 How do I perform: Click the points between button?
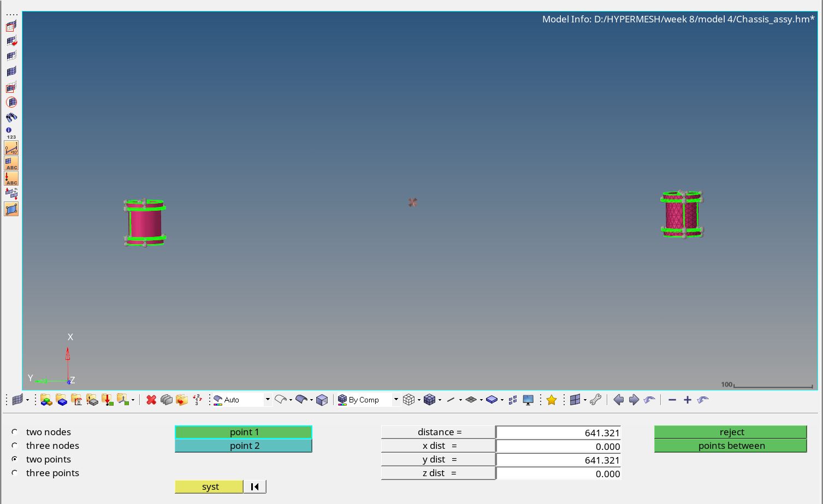pos(731,446)
